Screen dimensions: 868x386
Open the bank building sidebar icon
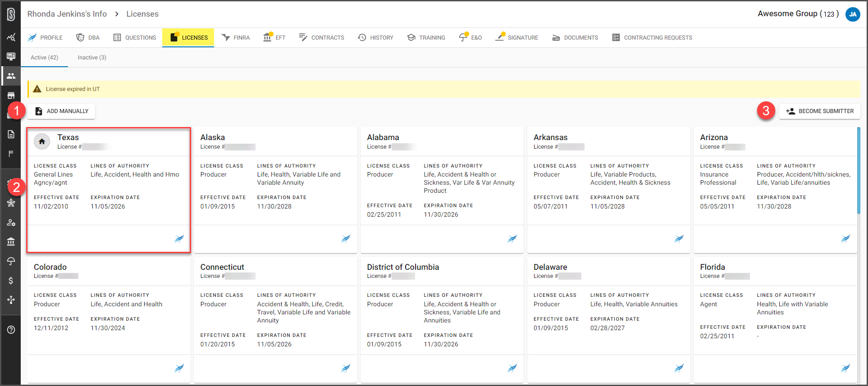(x=11, y=242)
